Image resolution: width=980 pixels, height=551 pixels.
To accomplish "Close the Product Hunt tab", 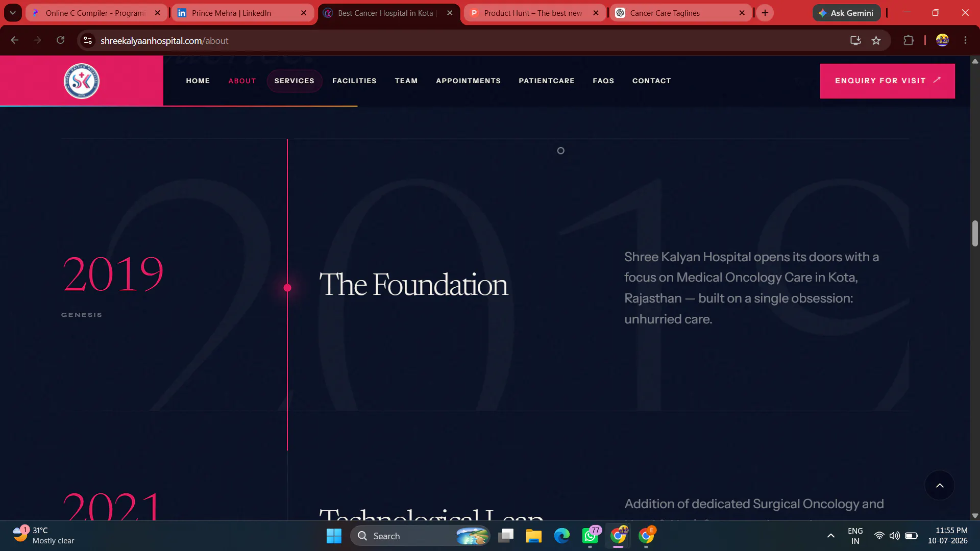I will (x=596, y=13).
